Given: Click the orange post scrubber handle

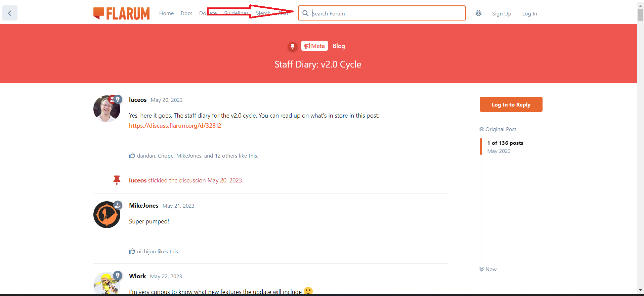Looking at the screenshot, I should (481, 146).
